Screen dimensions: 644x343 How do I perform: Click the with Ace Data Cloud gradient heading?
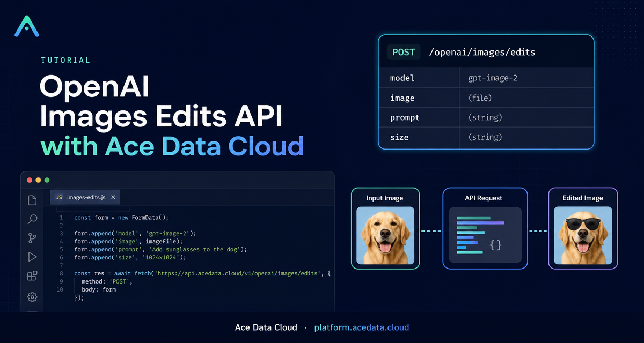click(x=172, y=146)
